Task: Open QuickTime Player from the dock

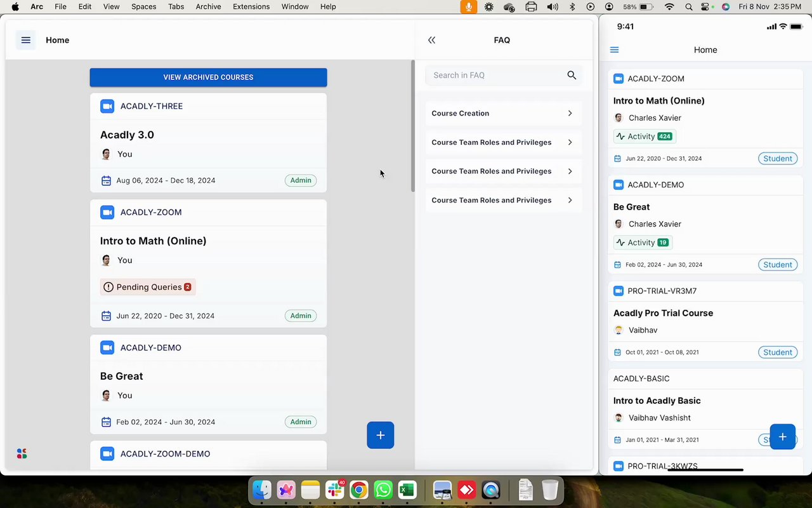Action: click(490, 490)
